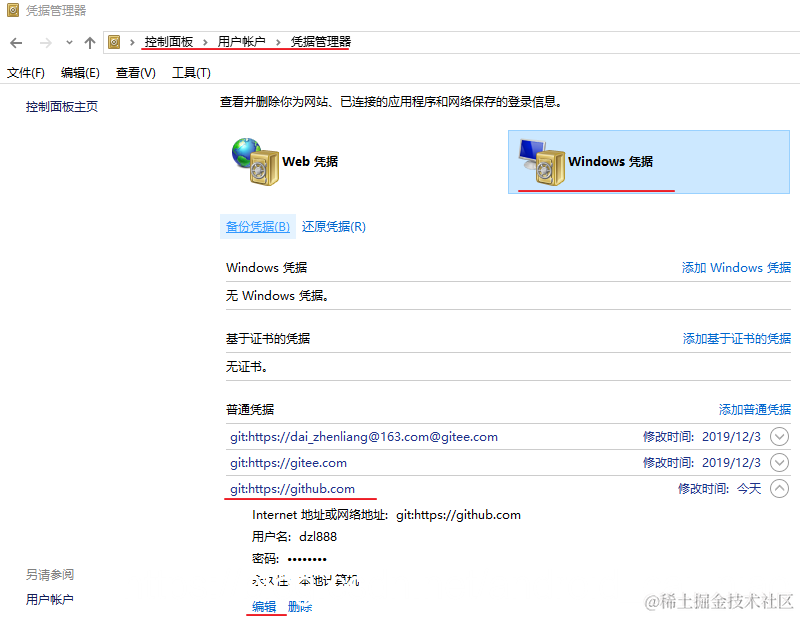Viewport: 800px width, 617px height.
Task: Click Internet address value git:https://github.com
Action: [458, 515]
